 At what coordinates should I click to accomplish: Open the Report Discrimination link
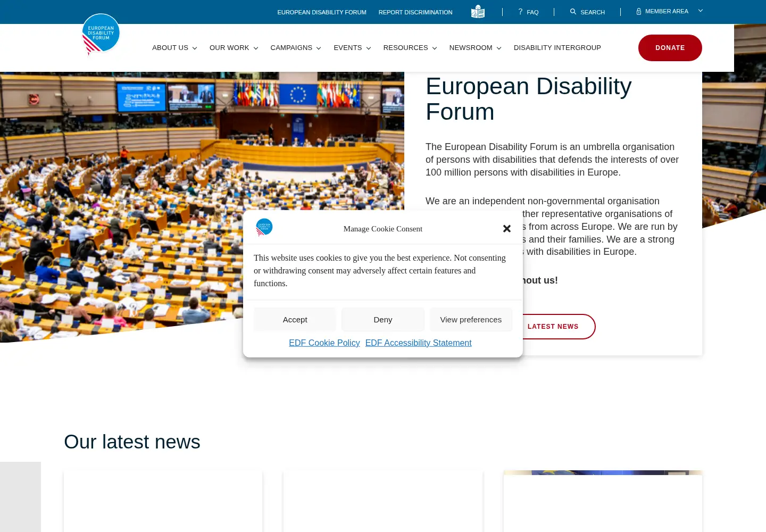[x=415, y=12]
